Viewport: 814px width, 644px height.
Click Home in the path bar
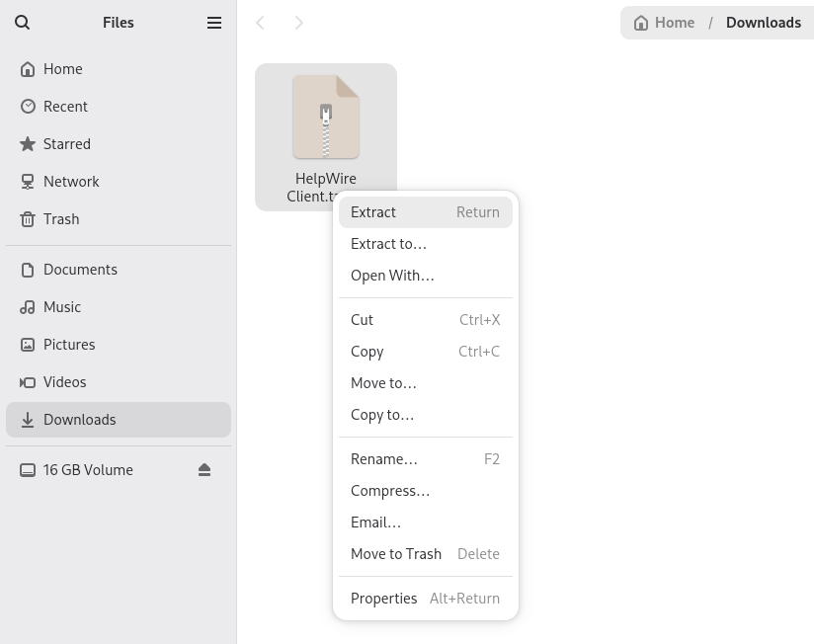[x=664, y=23]
